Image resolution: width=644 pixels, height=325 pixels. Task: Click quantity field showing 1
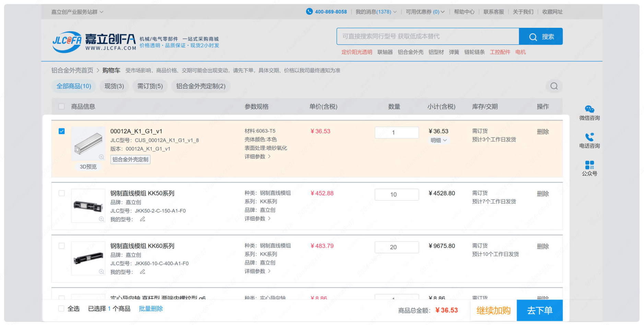(397, 132)
